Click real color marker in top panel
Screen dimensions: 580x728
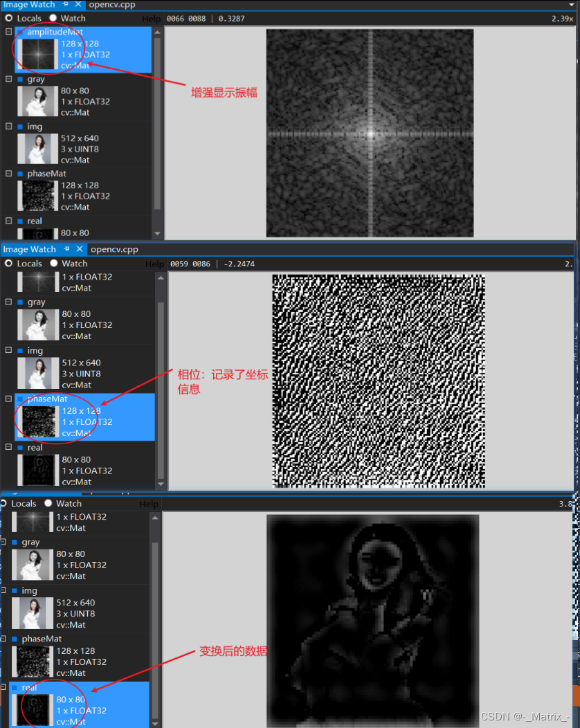point(20,221)
